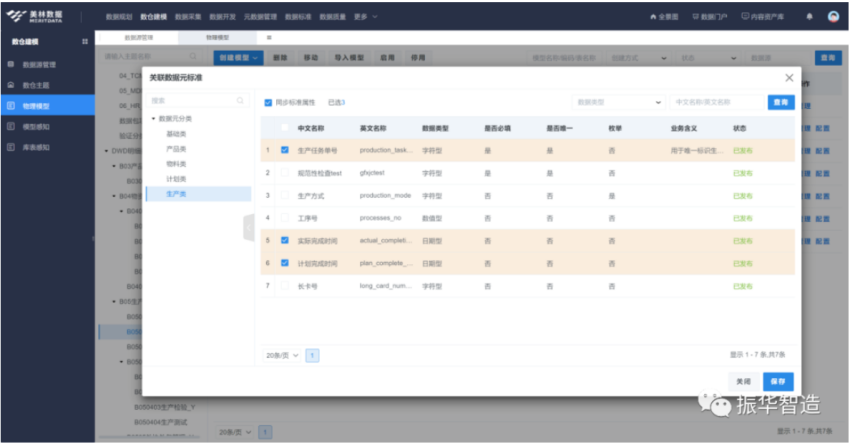
Task: Open the user avatar profile menu
Action: click(834, 17)
